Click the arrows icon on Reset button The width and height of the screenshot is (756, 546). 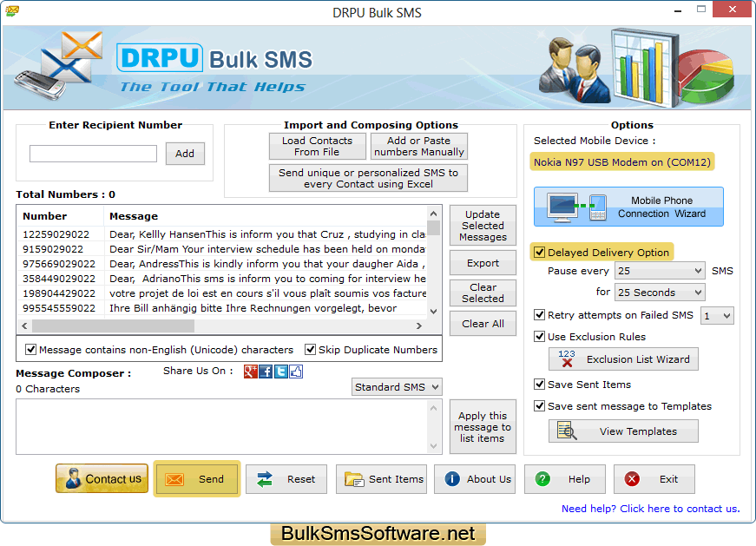click(265, 479)
